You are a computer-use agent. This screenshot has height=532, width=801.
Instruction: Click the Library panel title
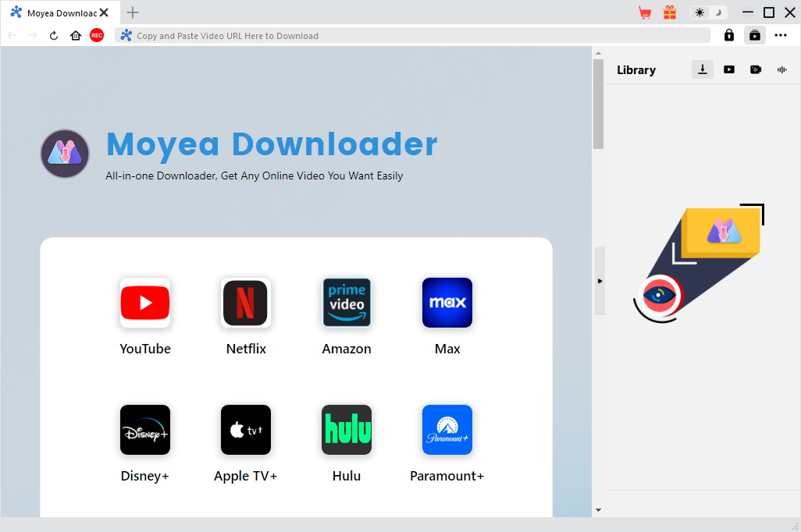[636, 70]
